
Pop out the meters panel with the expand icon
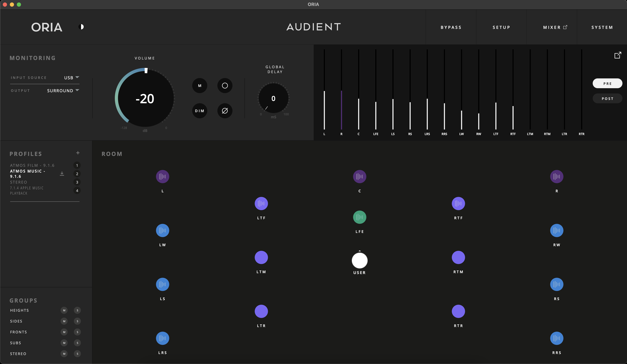pyautogui.click(x=618, y=55)
